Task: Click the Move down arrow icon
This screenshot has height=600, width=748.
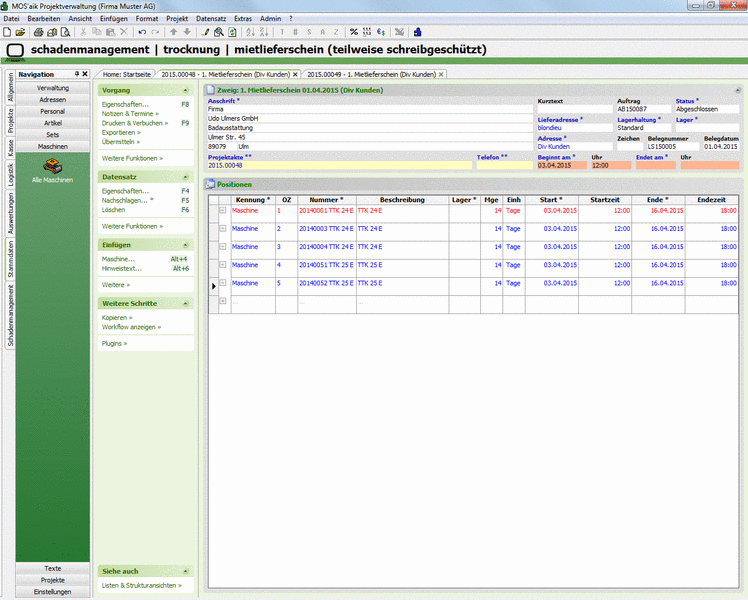Action: [x=187, y=32]
